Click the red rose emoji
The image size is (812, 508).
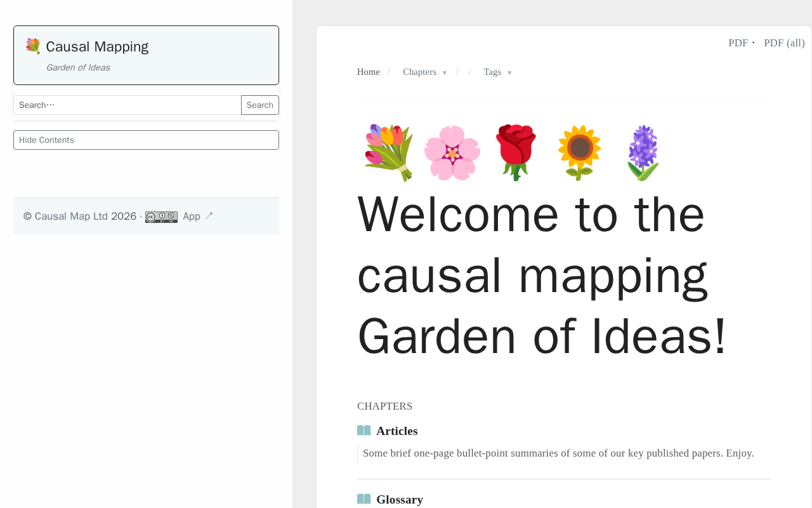point(515,153)
